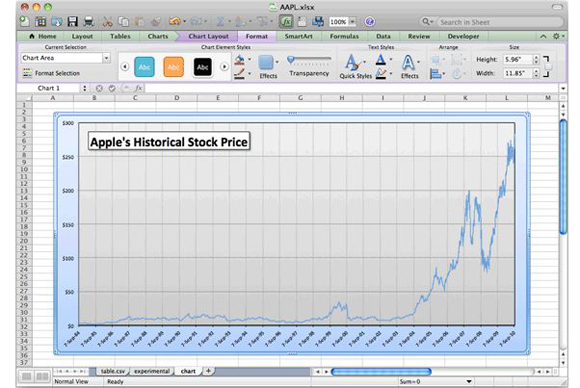Open the table.csv sheet tab
580x388 pixels.
(x=113, y=371)
